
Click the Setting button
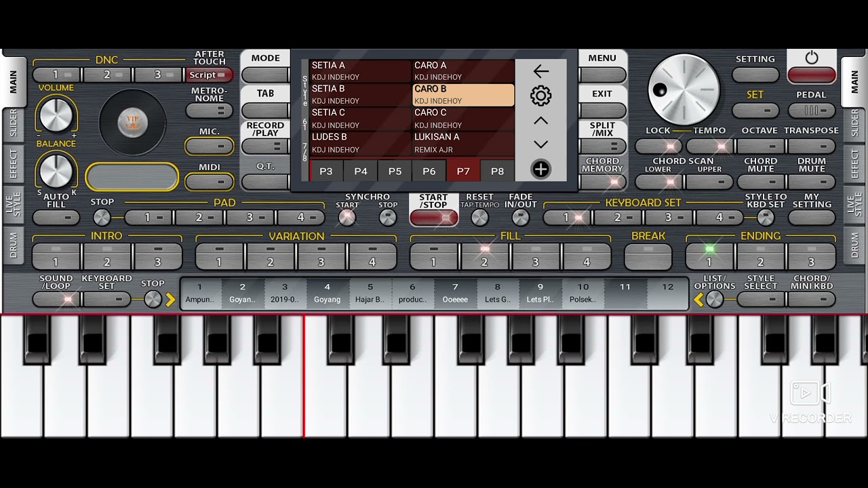[x=755, y=75]
